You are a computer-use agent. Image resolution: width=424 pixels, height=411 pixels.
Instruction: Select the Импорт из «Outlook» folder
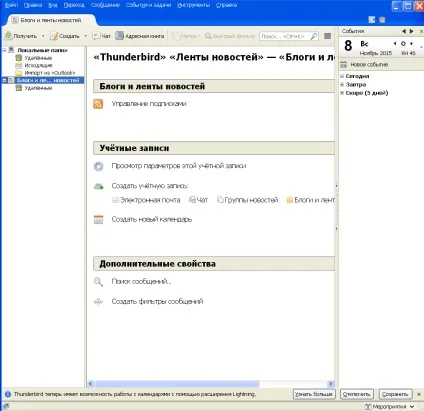(50, 73)
